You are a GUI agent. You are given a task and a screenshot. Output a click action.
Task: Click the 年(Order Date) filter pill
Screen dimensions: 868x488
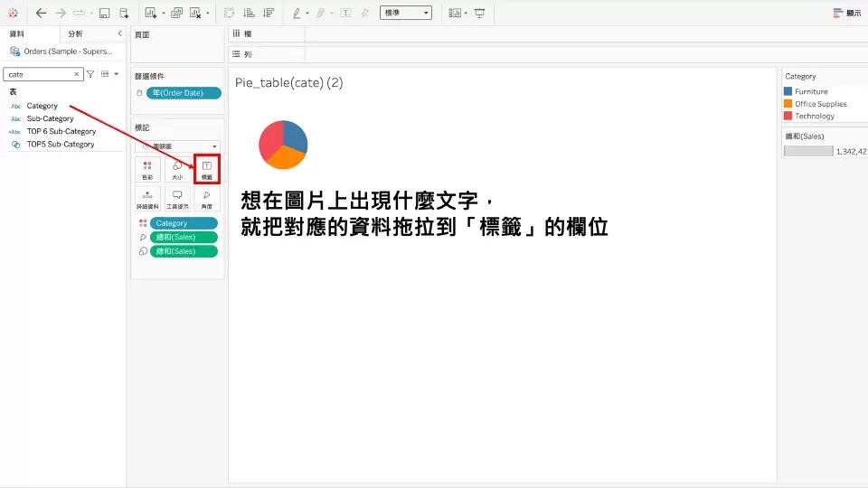[x=184, y=93]
